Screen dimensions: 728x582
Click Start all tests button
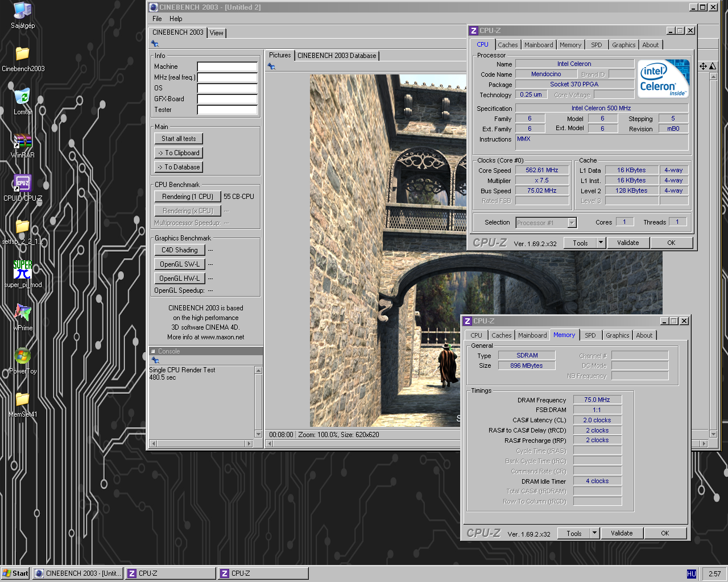[179, 139]
